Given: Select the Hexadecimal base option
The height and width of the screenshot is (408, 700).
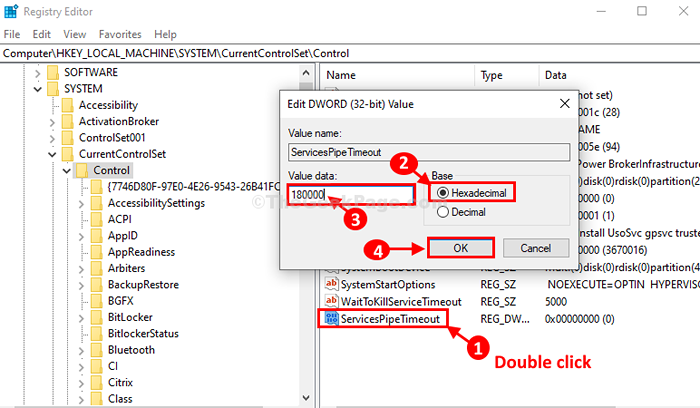Looking at the screenshot, I should (x=472, y=193).
